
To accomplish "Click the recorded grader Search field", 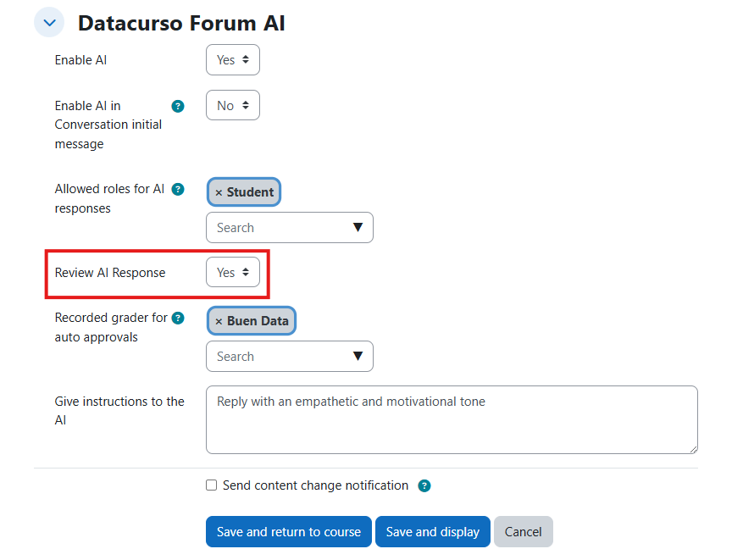I will pos(275,357).
